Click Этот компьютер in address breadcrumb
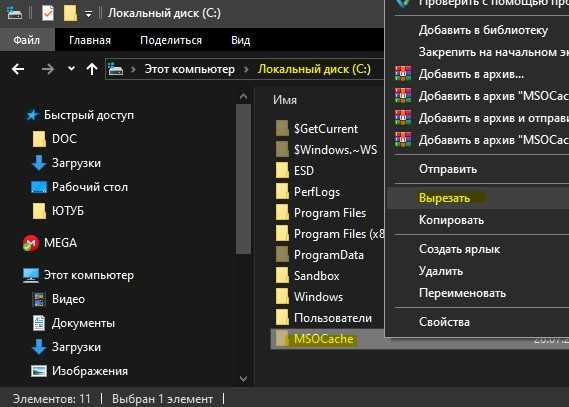Screen dimensions: 569x407 (x=189, y=69)
